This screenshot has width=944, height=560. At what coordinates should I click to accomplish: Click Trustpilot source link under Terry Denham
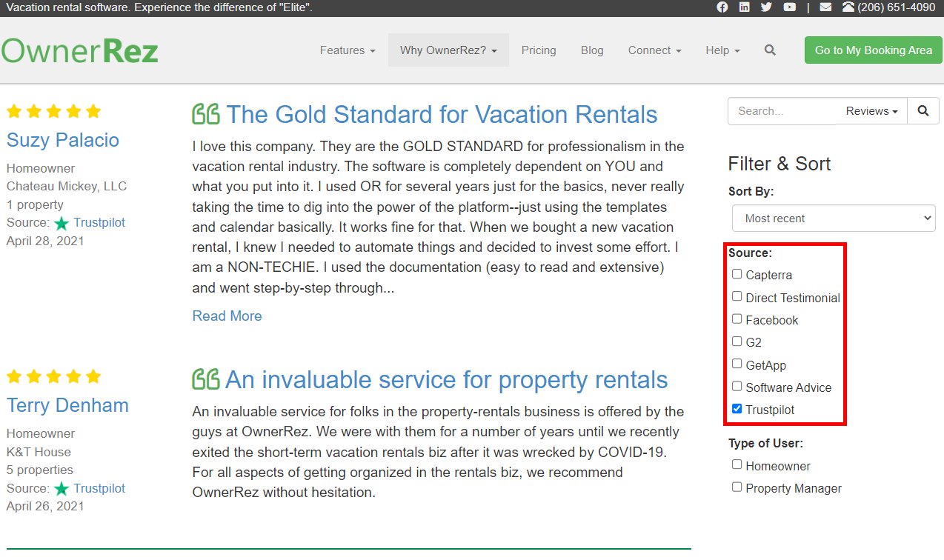click(x=99, y=489)
